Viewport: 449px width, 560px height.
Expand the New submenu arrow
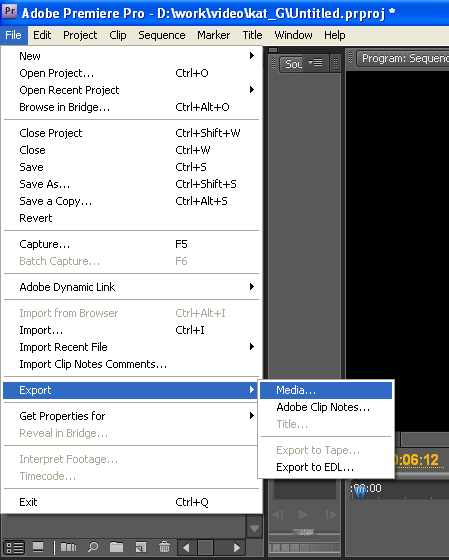252,56
